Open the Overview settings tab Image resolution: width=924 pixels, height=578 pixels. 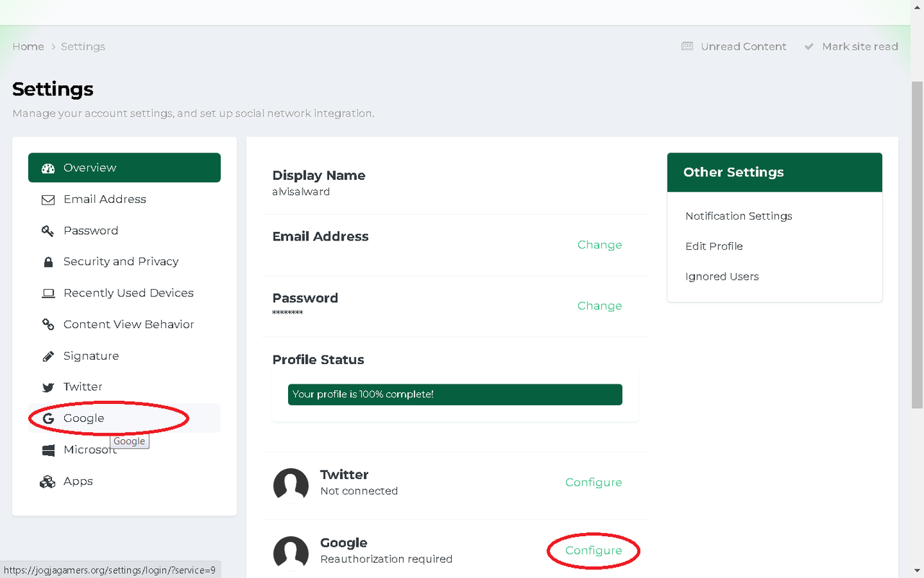click(x=124, y=168)
